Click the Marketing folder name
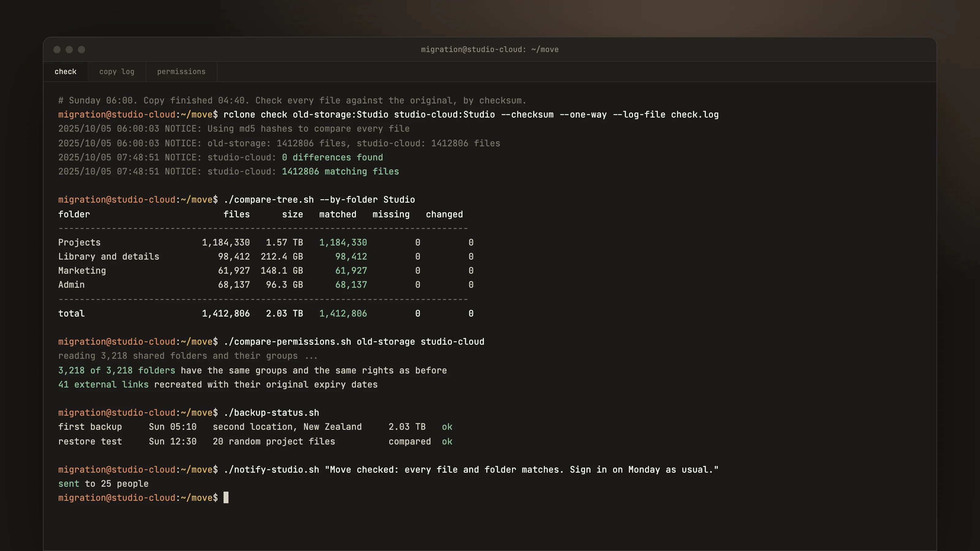Viewport: 980px width, 551px height. coord(82,271)
